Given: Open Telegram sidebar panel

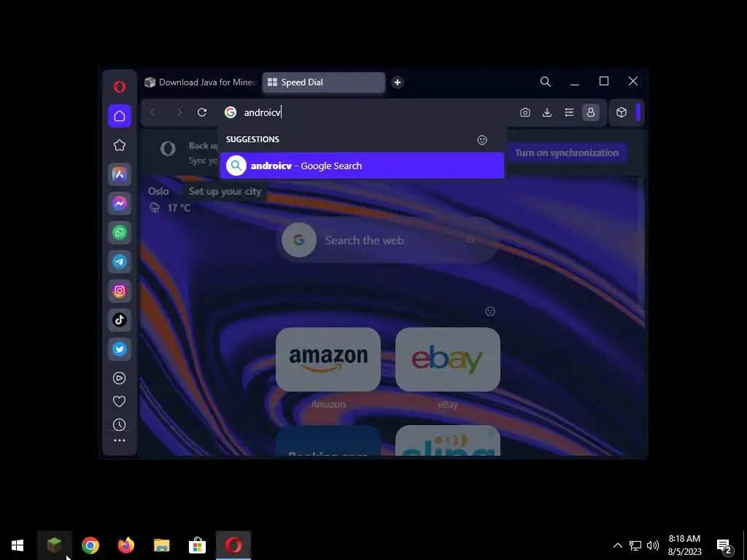Looking at the screenshot, I should click(120, 262).
